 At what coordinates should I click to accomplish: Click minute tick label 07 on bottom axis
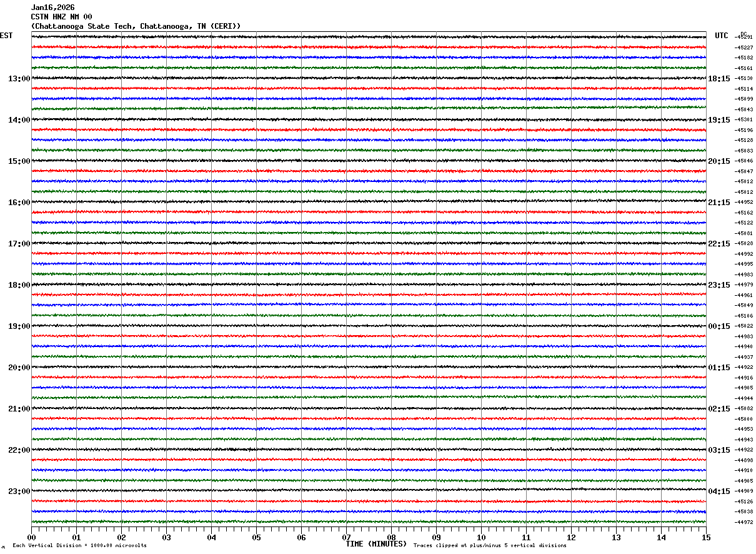pyautogui.click(x=346, y=537)
